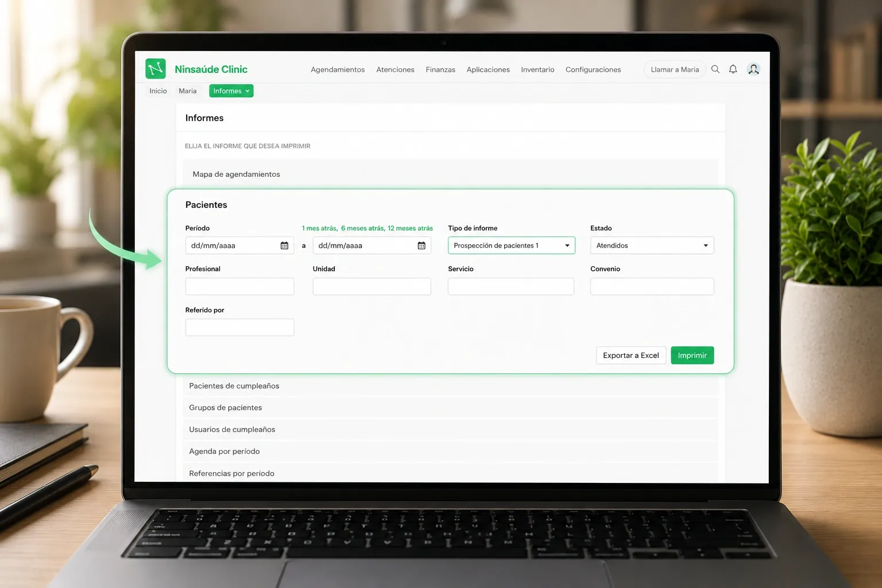This screenshot has height=588, width=882.
Task: Open the Inventario menu
Action: [x=537, y=69]
